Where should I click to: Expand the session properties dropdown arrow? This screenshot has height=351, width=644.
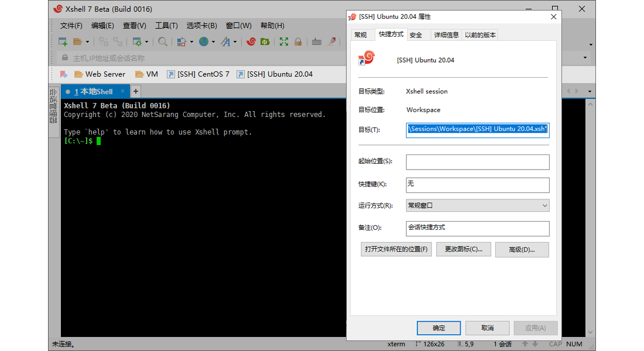pyautogui.click(x=146, y=42)
